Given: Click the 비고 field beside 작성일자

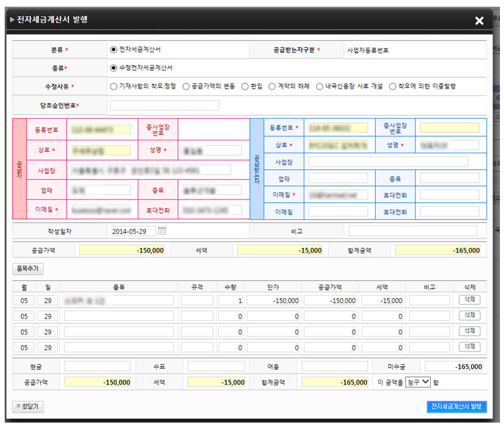Looking at the screenshot, I should point(413,231).
